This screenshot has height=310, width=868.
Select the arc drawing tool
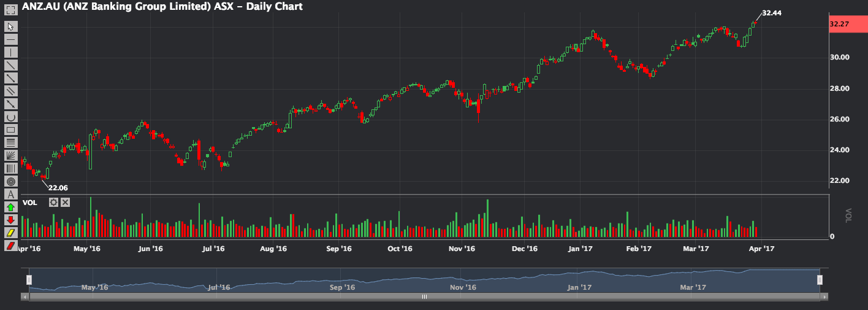pyautogui.click(x=10, y=117)
